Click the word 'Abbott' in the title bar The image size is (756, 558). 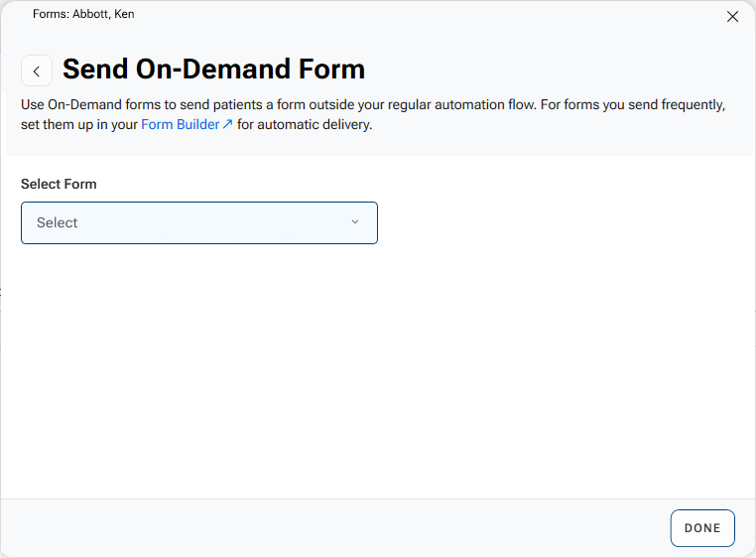(90, 14)
